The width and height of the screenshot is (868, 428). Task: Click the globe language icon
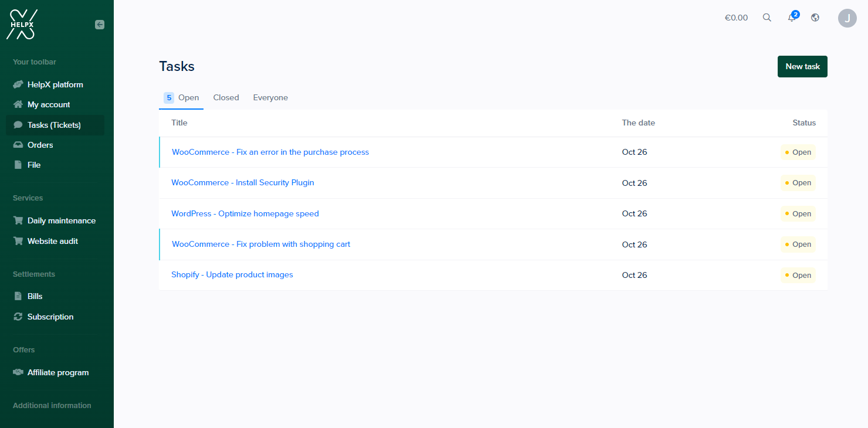click(x=815, y=18)
